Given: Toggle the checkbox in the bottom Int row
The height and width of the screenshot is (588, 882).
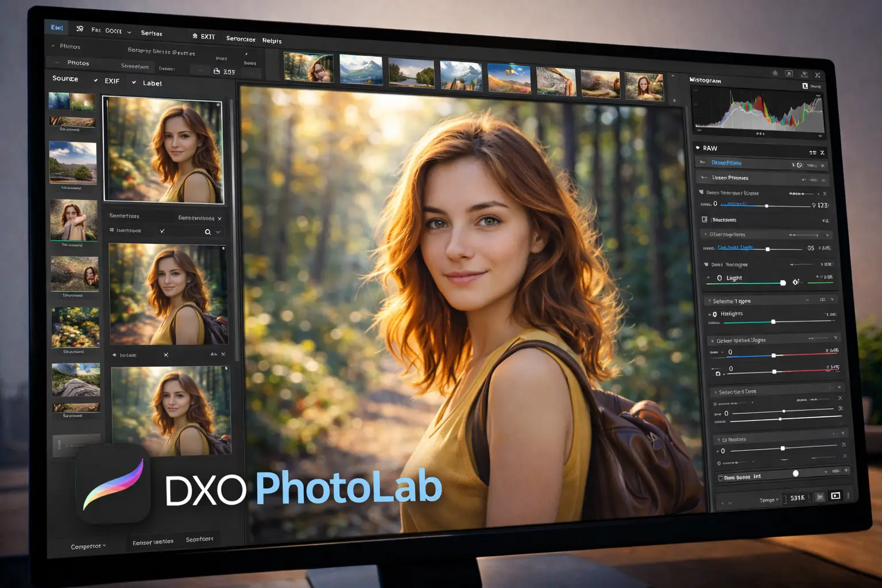Looking at the screenshot, I should point(721,478).
